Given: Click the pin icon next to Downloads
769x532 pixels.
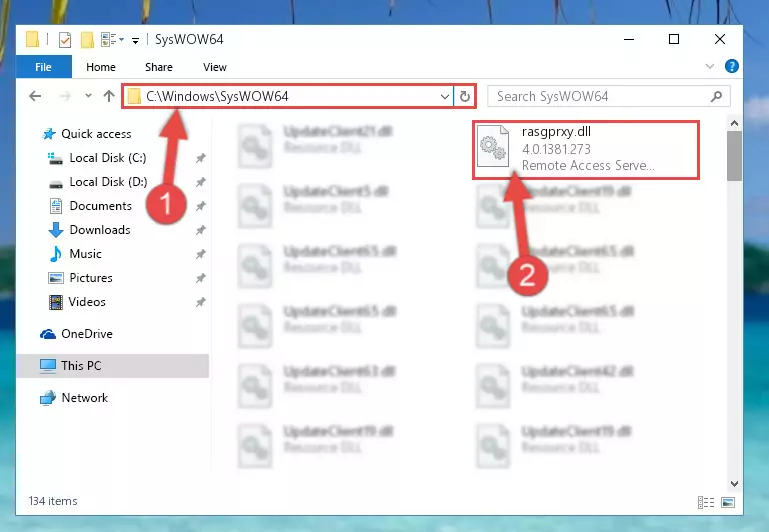Looking at the screenshot, I should [201, 230].
